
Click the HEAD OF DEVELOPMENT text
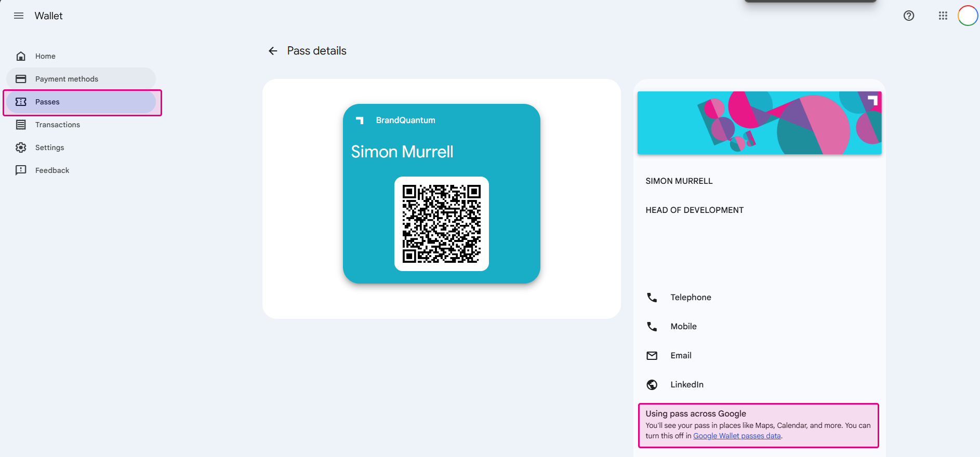point(694,210)
